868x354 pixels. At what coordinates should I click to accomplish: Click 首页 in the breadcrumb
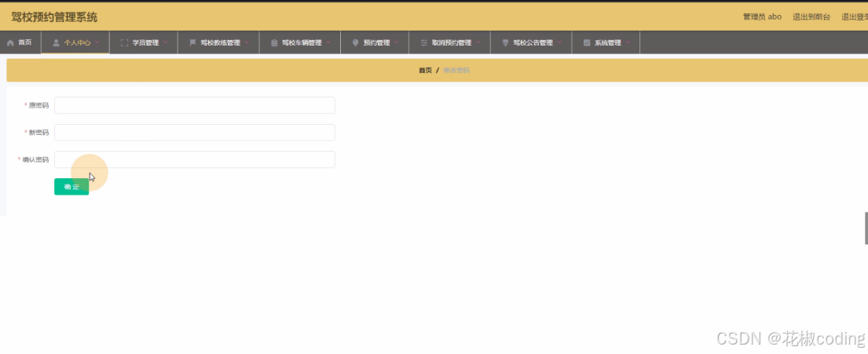(x=425, y=70)
